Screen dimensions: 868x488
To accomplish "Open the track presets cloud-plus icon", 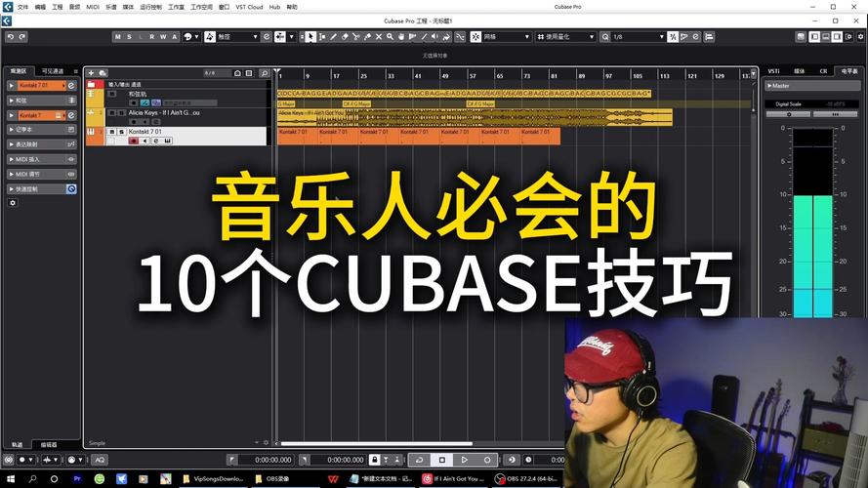I will pyautogui.click(x=103, y=73).
